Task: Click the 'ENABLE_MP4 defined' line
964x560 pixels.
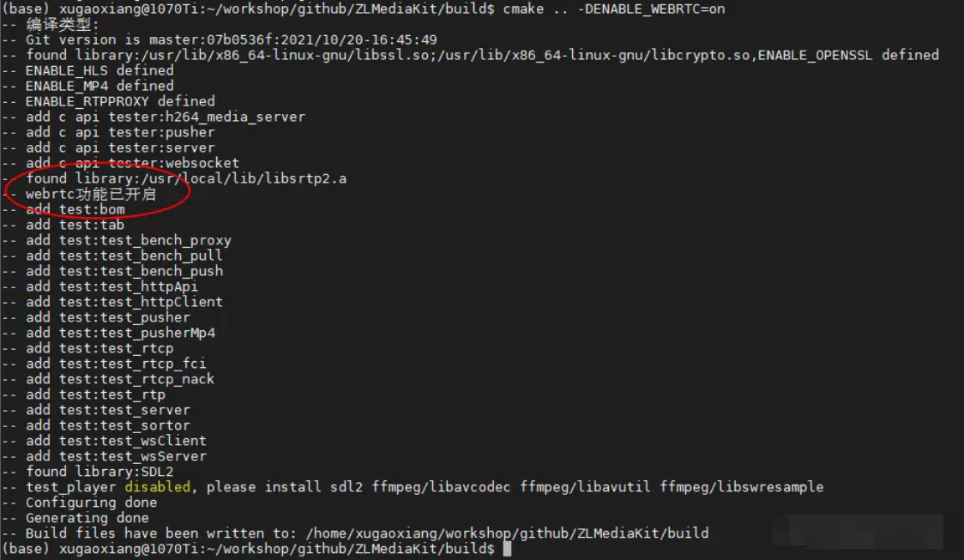Action: (99, 86)
